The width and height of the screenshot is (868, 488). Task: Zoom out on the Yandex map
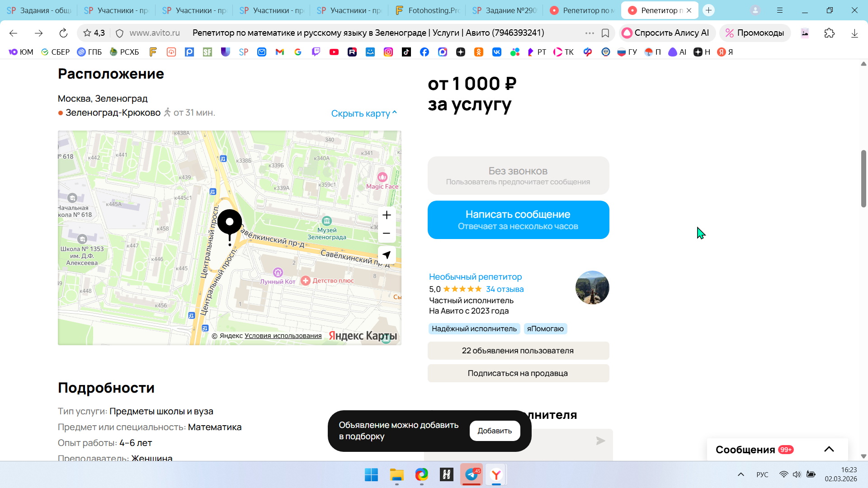click(387, 234)
